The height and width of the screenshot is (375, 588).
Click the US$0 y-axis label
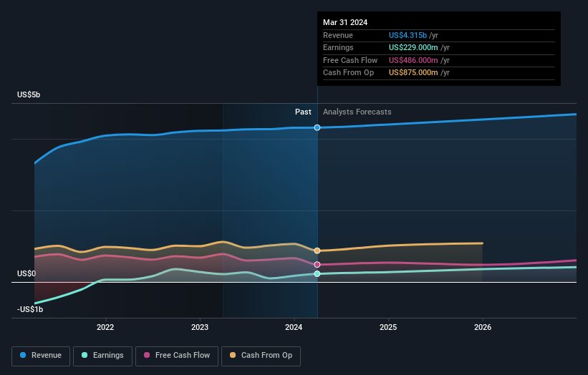pyautogui.click(x=26, y=273)
